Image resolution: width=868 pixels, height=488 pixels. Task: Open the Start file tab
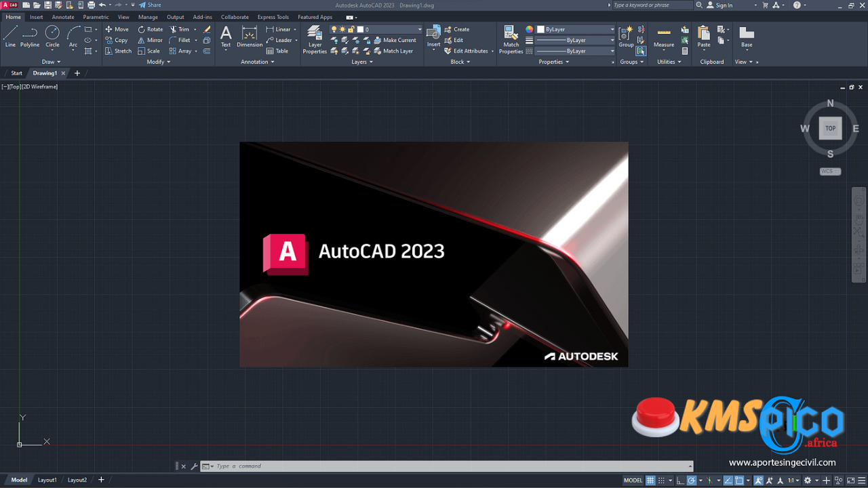coord(16,73)
